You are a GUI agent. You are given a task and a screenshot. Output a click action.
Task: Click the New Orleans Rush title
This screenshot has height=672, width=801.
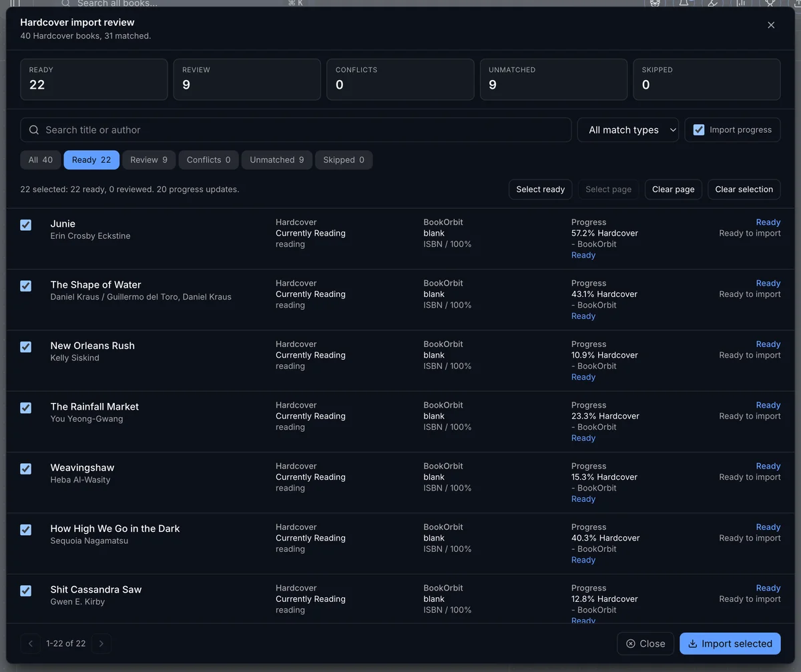[x=93, y=346]
